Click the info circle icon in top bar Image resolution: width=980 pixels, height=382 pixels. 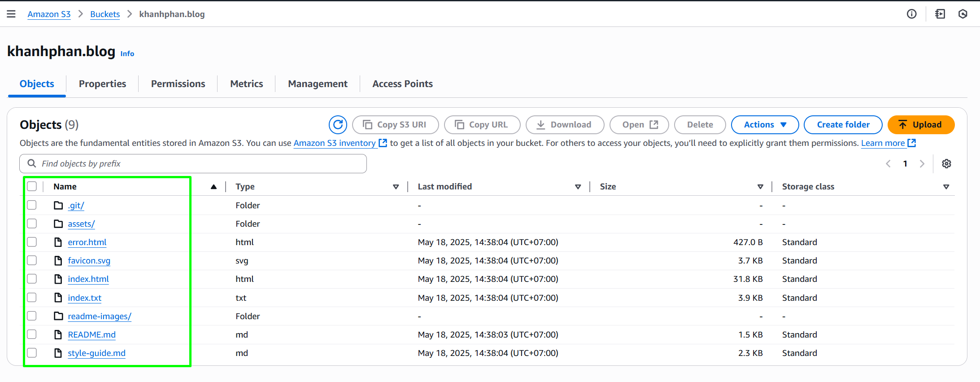coord(911,14)
